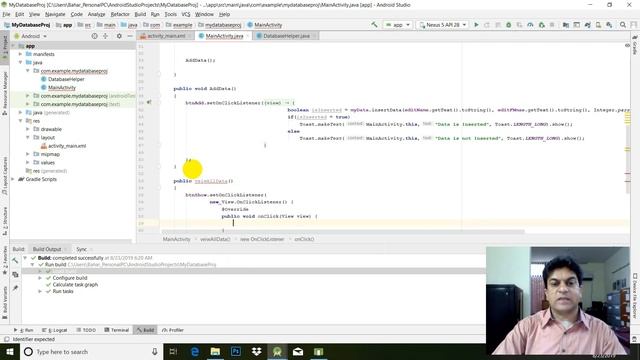Open SDK Manager icon in toolbar
Viewport: 640px width, 360px height.
[609, 25]
